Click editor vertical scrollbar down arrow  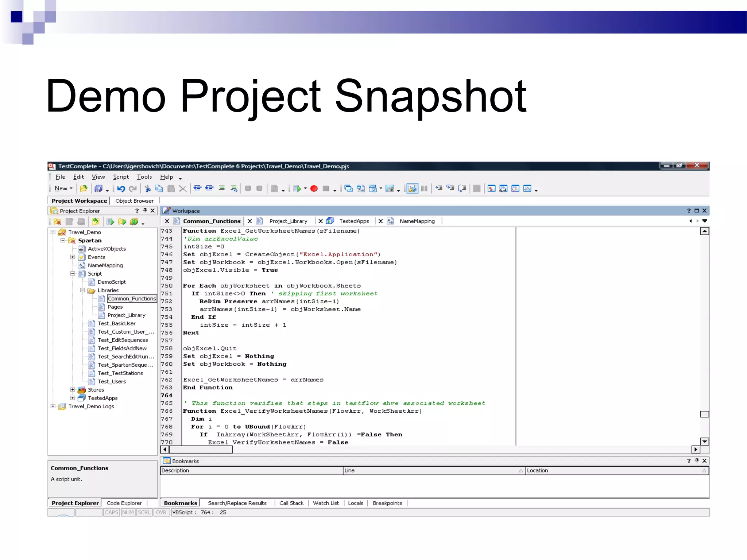pos(705,442)
